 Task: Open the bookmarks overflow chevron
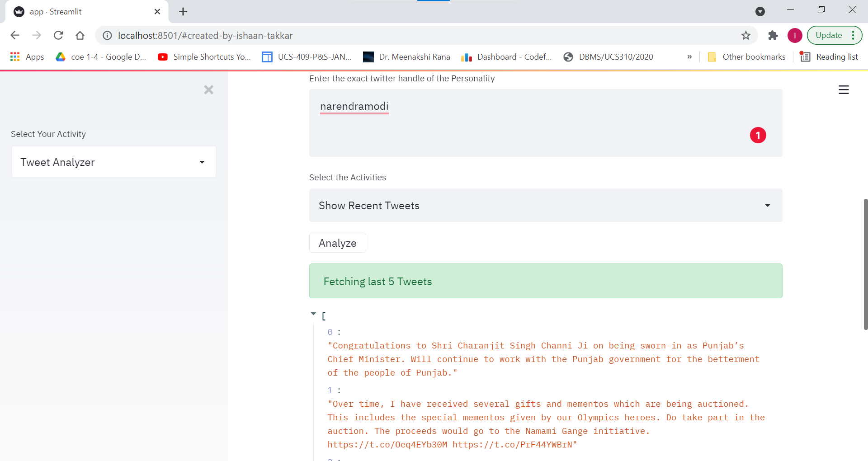point(689,56)
